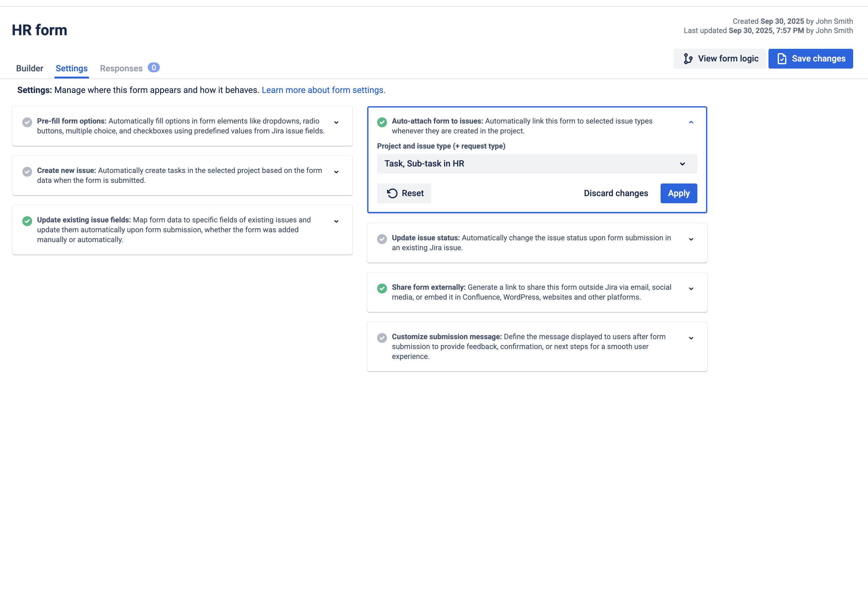Image resolution: width=868 pixels, height=611 pixels.
Task: Click the document icon on Save changes button
Action: pyautogui.click(x=781, y=59)
